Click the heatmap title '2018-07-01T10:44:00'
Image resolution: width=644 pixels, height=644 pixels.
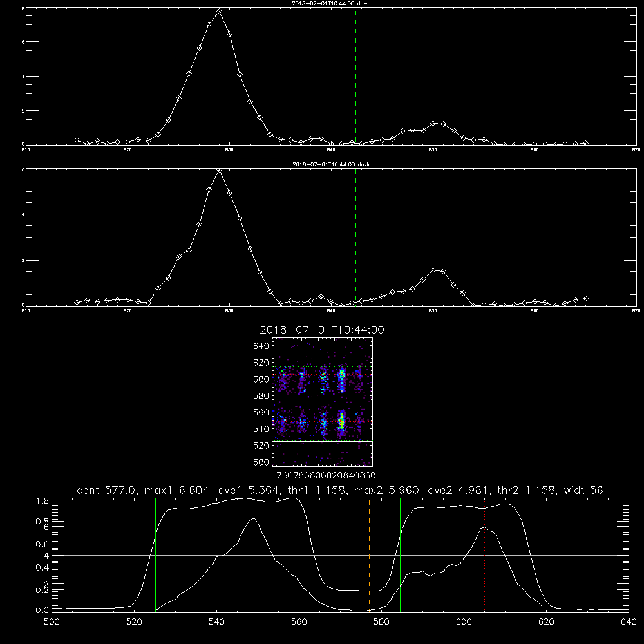(322, 330)
